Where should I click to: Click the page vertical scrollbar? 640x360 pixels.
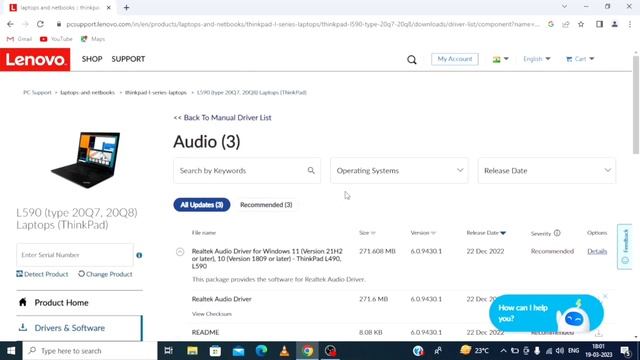pyautogui.click(x=636, y=105)
